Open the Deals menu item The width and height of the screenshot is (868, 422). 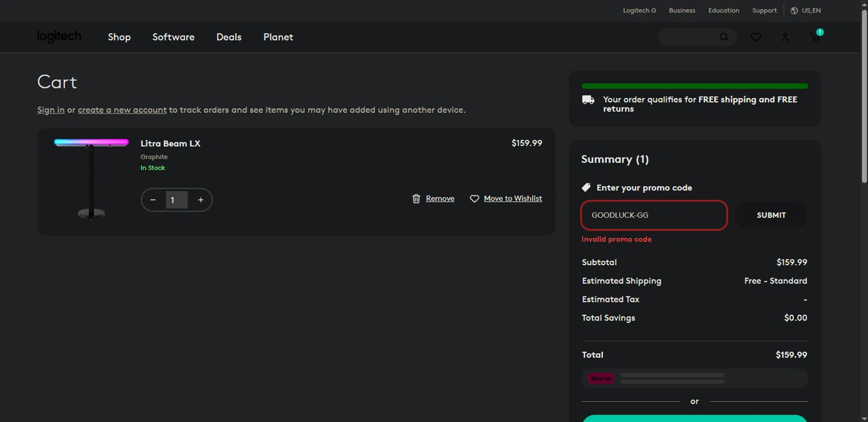pyautogui.click(x=229, y=37)
